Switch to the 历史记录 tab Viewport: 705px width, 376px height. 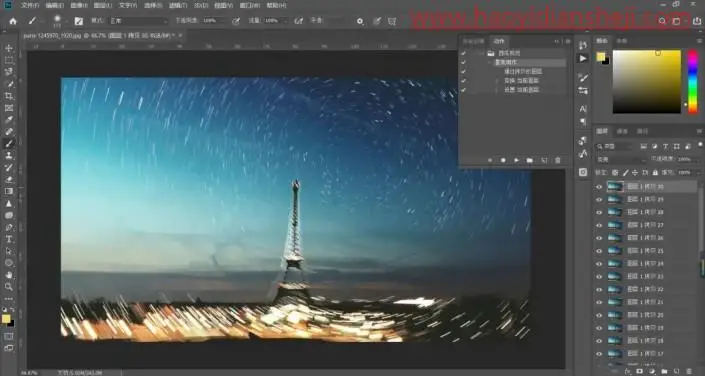(474, 41)
